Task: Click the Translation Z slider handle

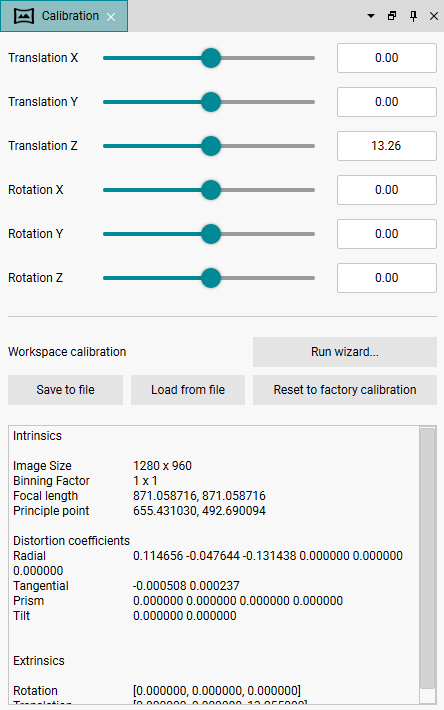Action: 211,146
